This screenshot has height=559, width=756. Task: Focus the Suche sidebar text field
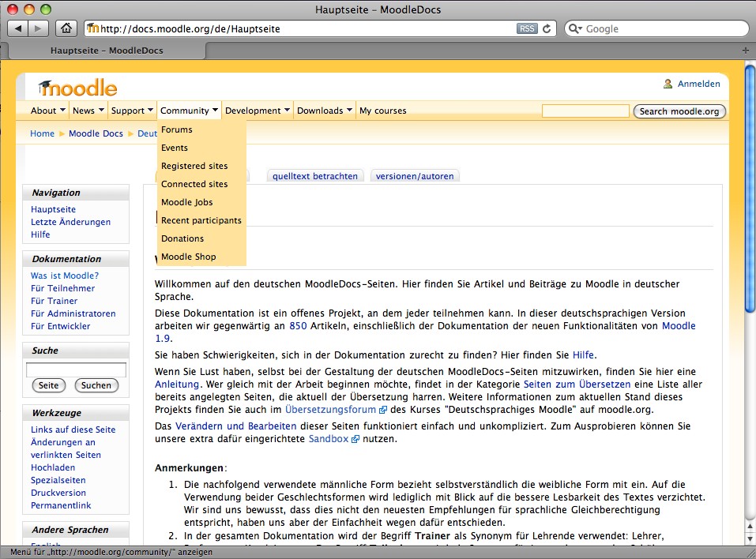pyautogui.click(x=76, y=370)
